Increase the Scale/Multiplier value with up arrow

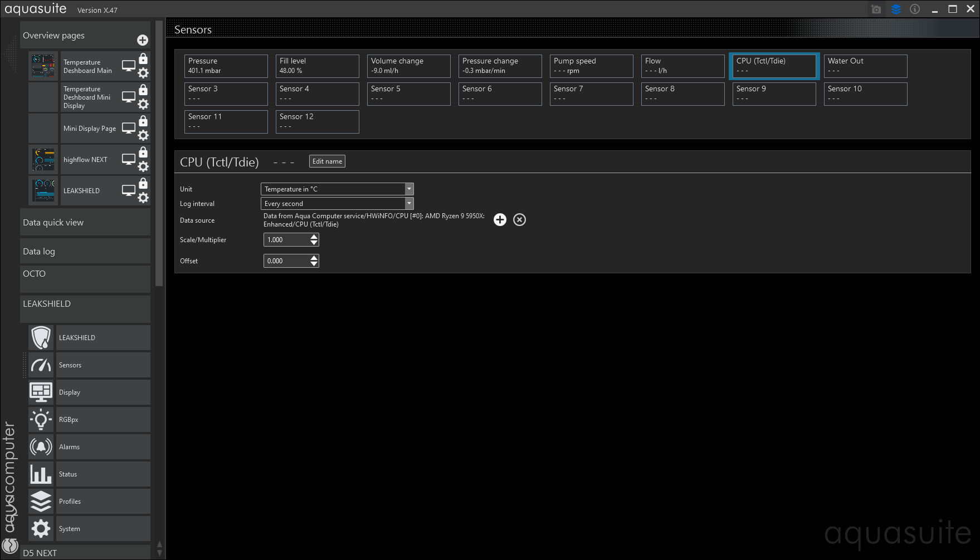click(x=314, y=237)
